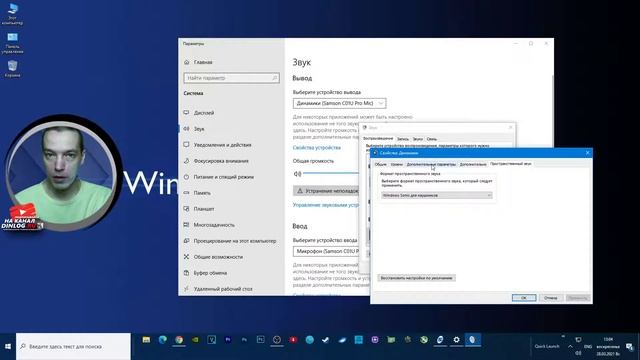This screenshot has height=360, width=640.
Task: Open Уведомления и действия settings page
Action: click(222, 145)
